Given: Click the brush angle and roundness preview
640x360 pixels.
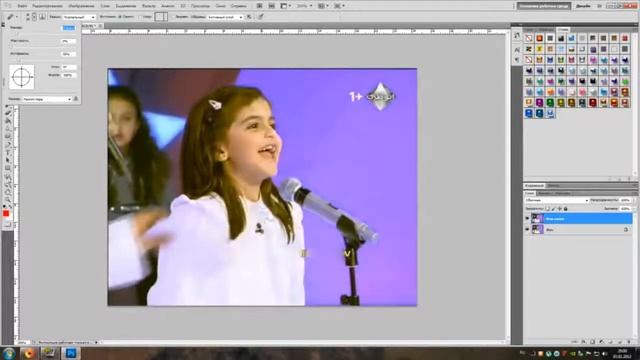Looking at the screenshot, I should (22, 77).
